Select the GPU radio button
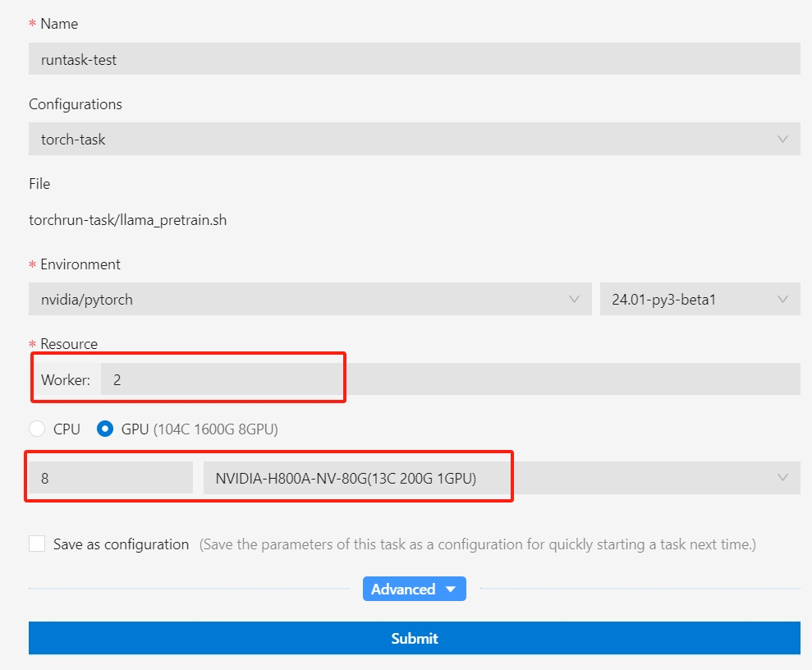This screenshot has width=812, height=670. pos(105,429)
